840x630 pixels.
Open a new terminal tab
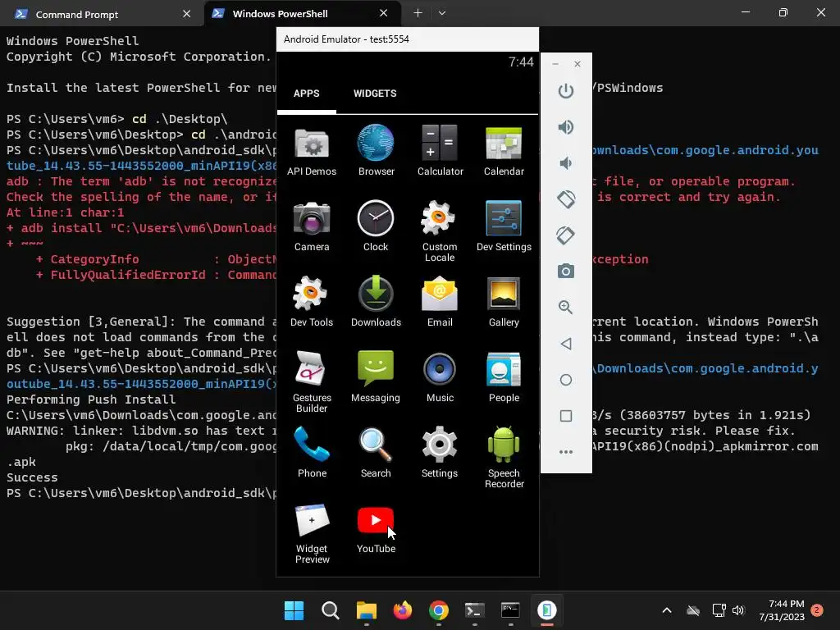point(418,13)
